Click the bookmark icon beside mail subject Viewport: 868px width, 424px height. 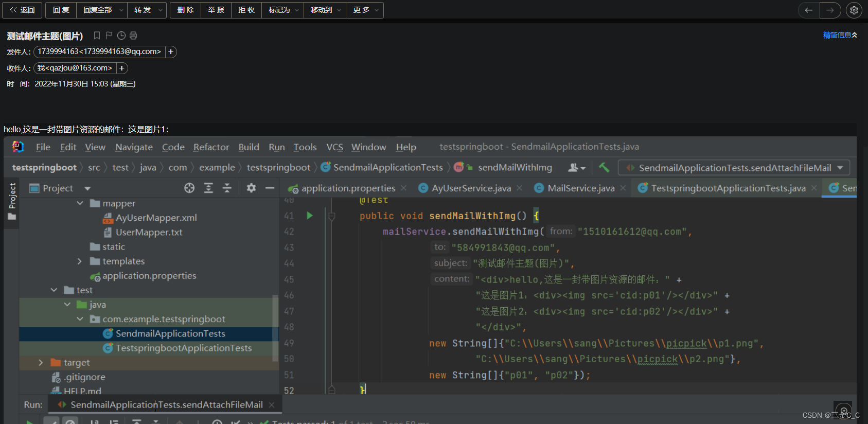click(97, 36)
